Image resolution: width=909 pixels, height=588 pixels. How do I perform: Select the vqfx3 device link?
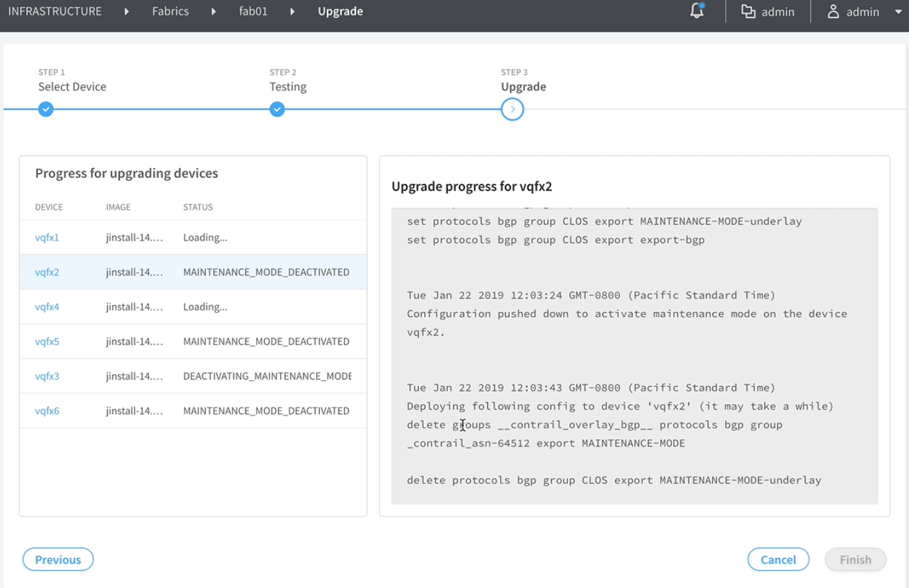click(x=47, y=376)
